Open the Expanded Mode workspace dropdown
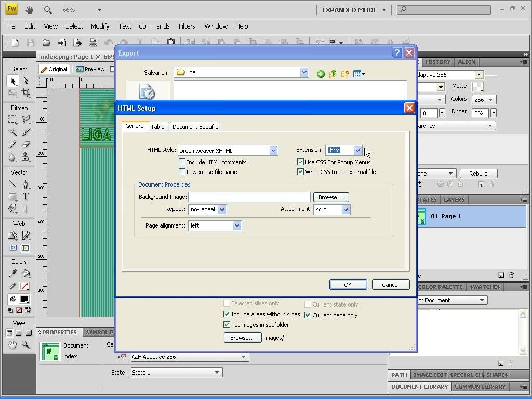This screenshot has height=399, width=532. coord(354,10)
